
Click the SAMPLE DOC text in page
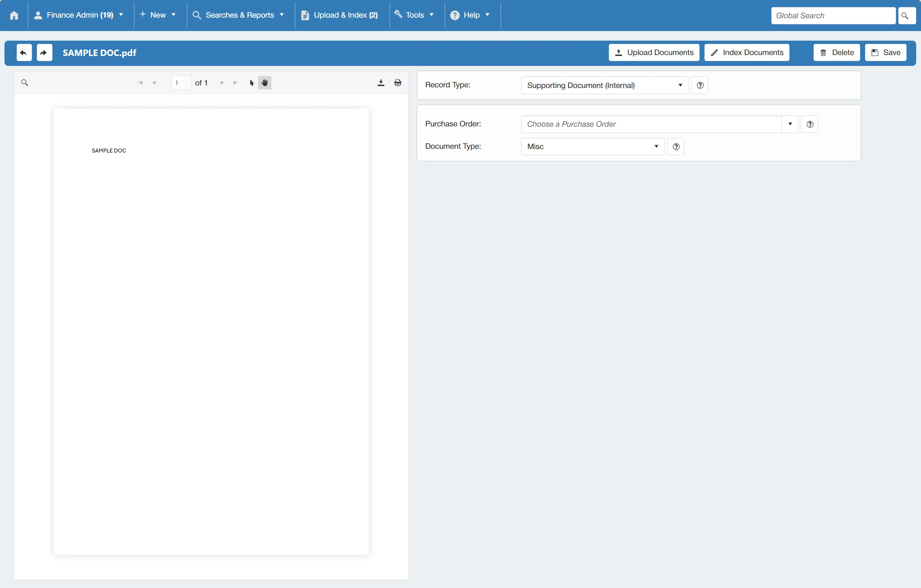(x=109, y=151)
